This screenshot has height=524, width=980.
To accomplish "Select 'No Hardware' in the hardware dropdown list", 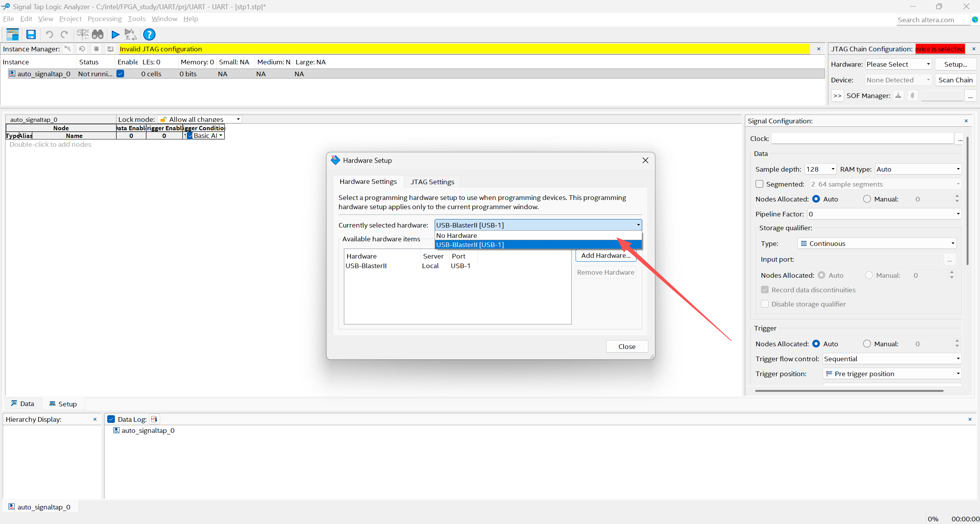I will click(538, 235).
